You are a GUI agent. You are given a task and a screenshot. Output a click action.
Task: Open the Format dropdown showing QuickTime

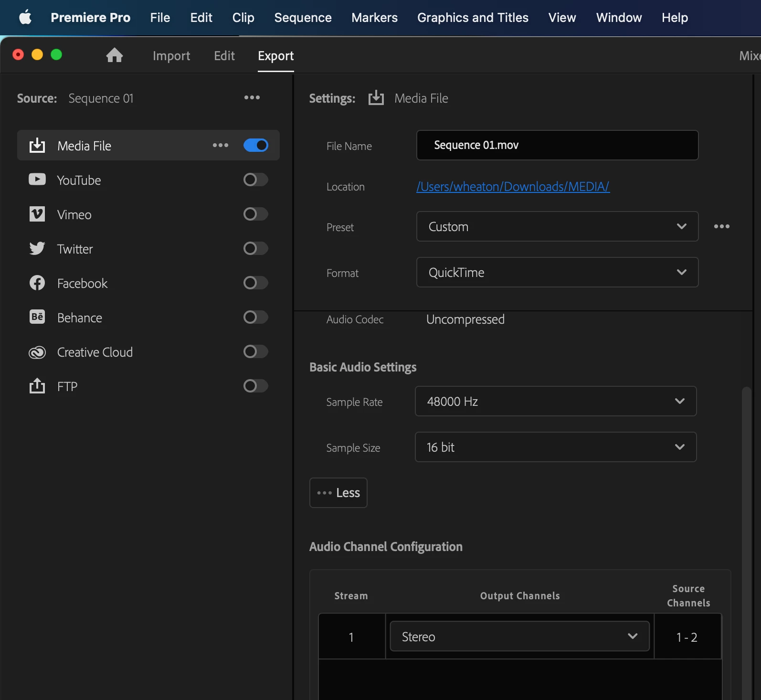click(x=557, y=272)
